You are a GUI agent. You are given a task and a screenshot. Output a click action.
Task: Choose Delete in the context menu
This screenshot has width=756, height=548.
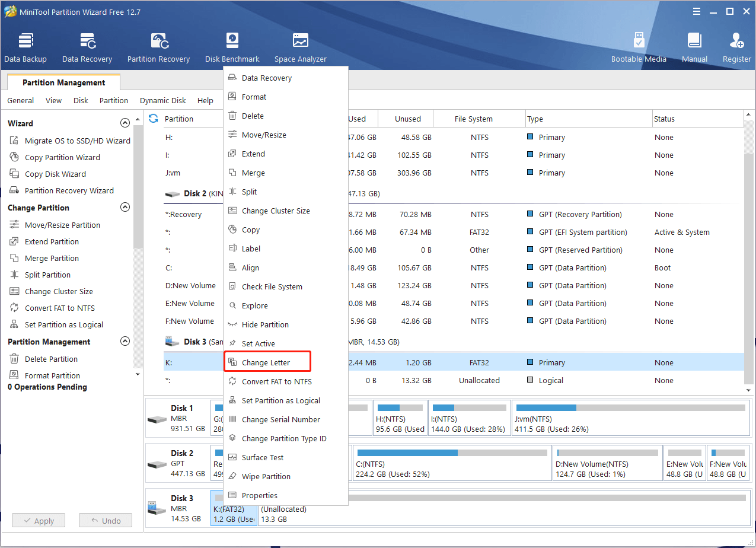click(285, 116)
